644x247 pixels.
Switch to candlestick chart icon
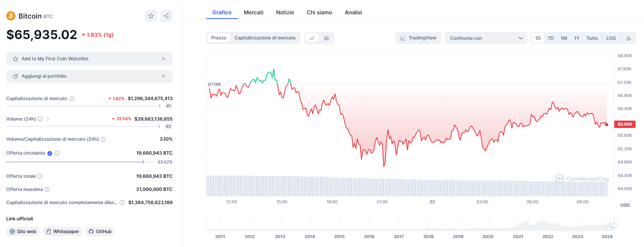point(326,38)
